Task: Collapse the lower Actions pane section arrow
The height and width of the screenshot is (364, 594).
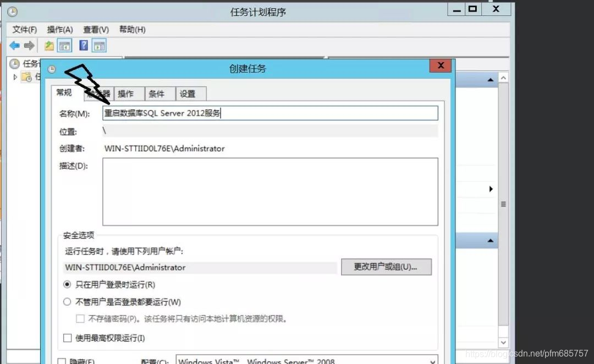Action: 490,240
